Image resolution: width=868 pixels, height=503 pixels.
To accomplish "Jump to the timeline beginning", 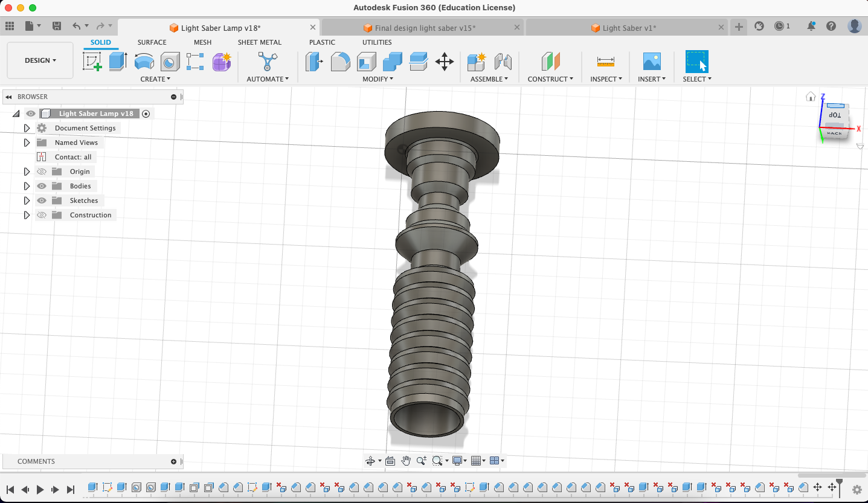I will [x=10, y=490].
